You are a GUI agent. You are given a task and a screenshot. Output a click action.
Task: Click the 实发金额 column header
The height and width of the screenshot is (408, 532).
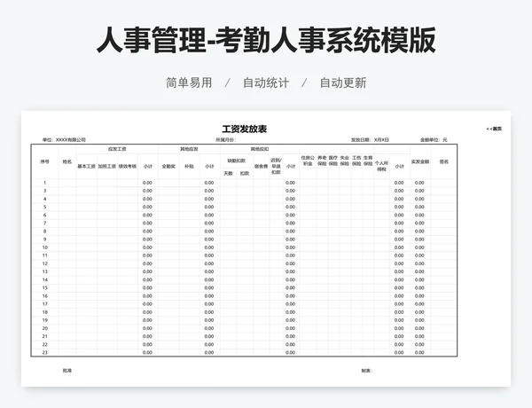click(x=419, y=161)
